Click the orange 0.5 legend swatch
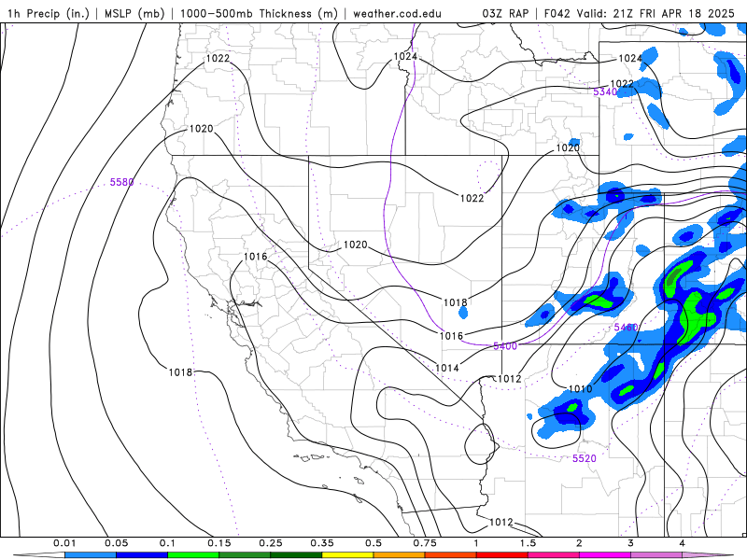The image size is (747, 560). coord(399,555)
